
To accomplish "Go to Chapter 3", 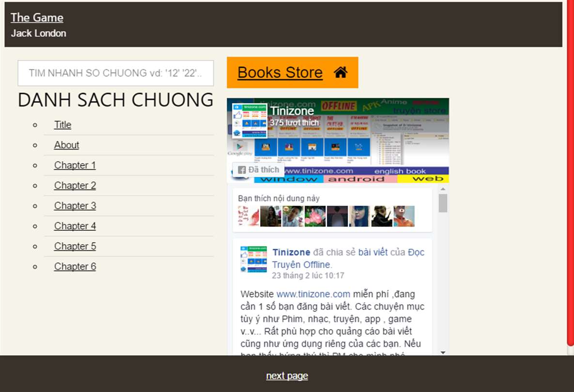I will 75,206.
